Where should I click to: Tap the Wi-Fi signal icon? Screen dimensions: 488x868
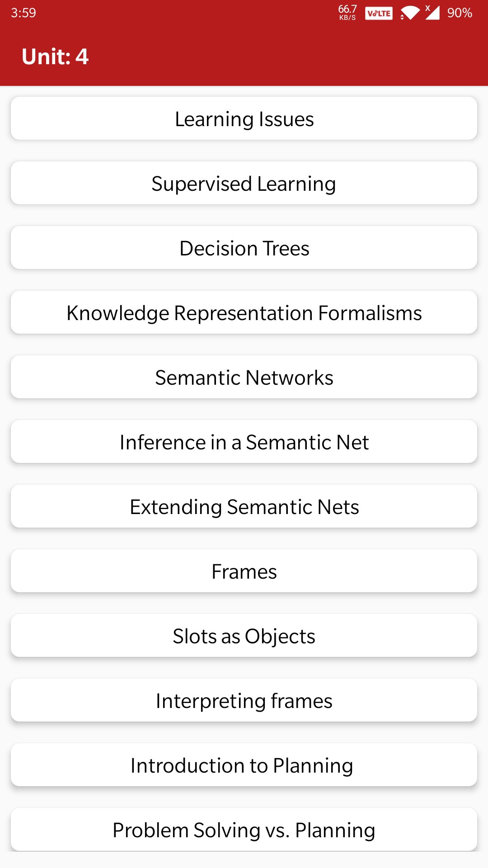(x=410, y=13)
